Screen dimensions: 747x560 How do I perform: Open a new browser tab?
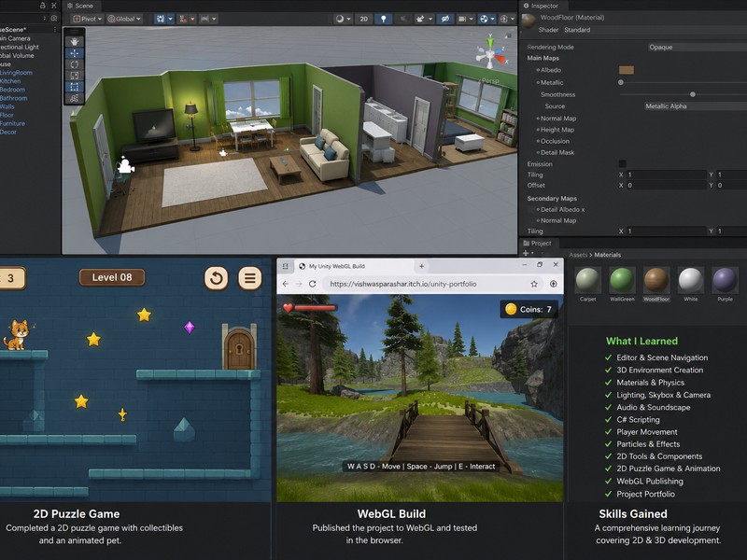coord(422,266)
